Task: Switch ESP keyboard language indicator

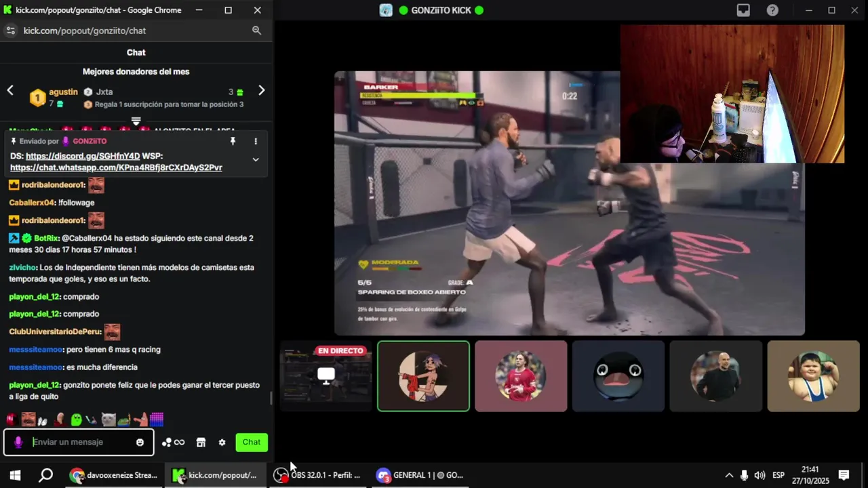Action: (778, 475)
